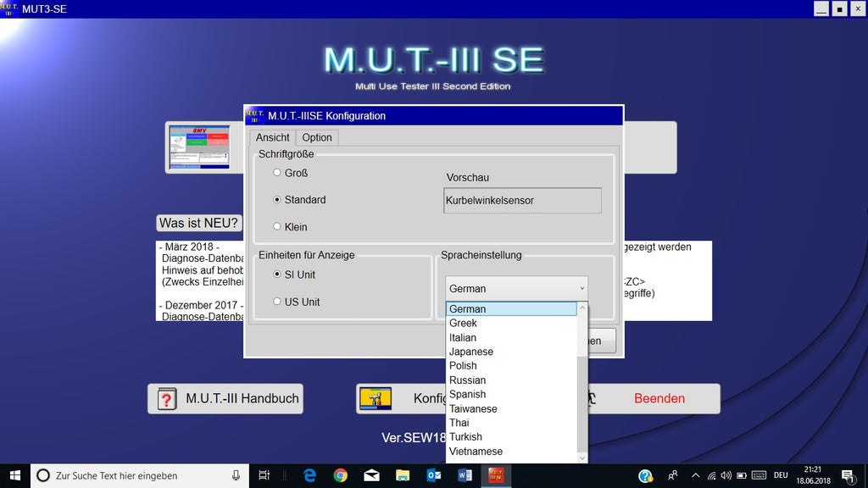Open Outlook from taskbar
This screenshot has height=488, width=868.
point(433,475)
